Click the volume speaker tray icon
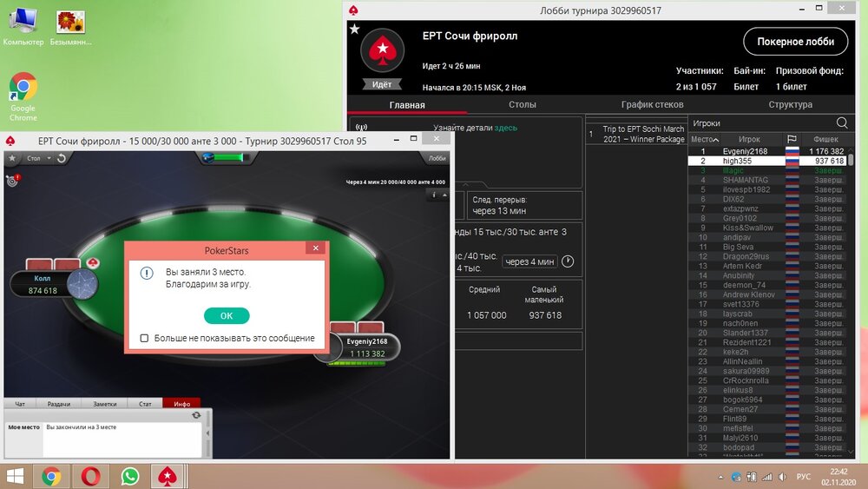This screenshot has width=868, height=489. [782, 477]
